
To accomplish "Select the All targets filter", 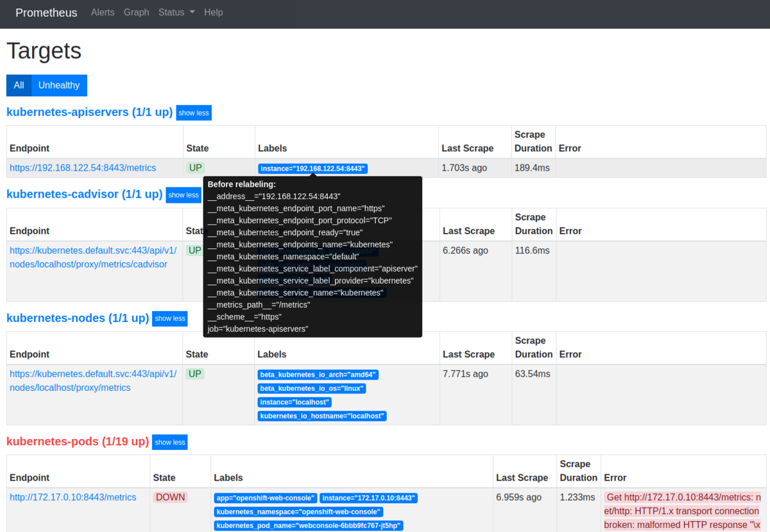I will (19, 85).
